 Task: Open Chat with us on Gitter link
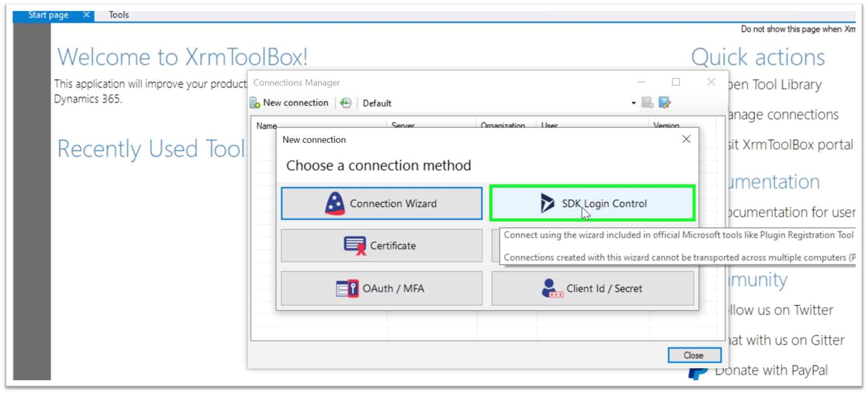tap(786, 340)
